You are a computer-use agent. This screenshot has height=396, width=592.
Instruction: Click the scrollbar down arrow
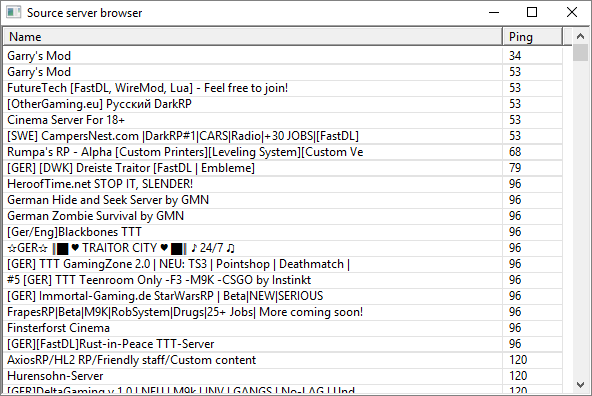pos(580,385)
